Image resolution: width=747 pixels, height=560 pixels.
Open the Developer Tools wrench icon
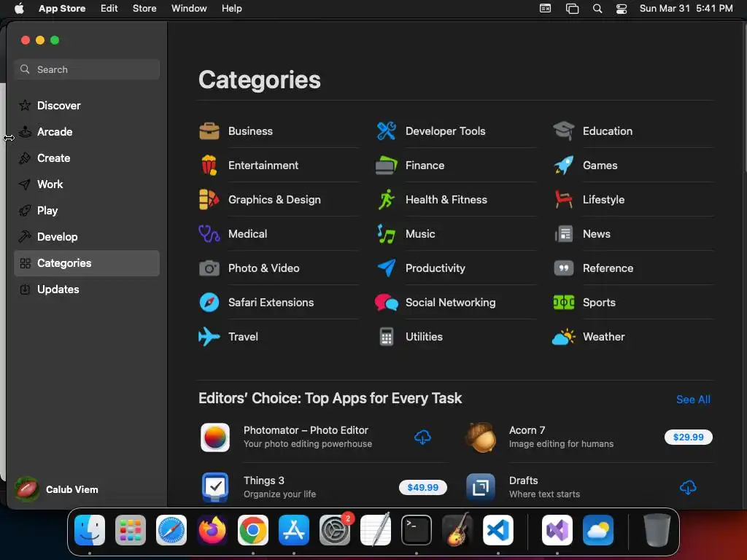pos(387,131)
